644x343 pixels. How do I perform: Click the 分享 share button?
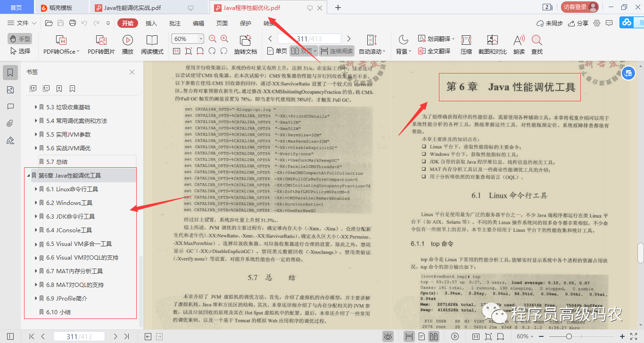point(578,23)
